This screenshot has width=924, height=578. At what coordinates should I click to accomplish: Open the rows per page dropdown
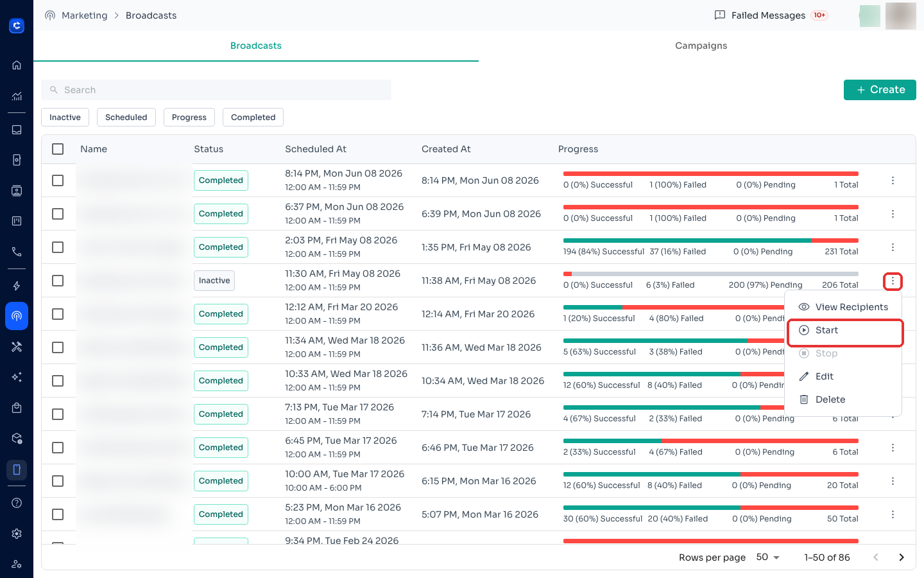point(767,557)
